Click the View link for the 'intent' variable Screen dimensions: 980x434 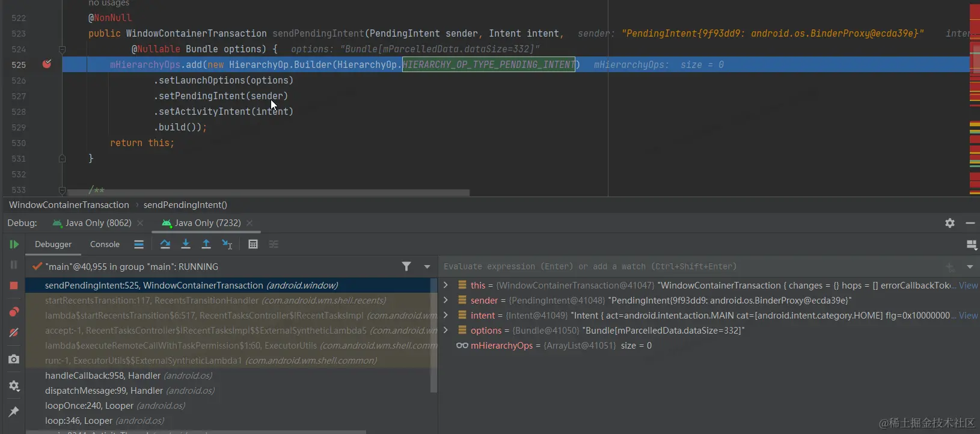tap(968, 316)
